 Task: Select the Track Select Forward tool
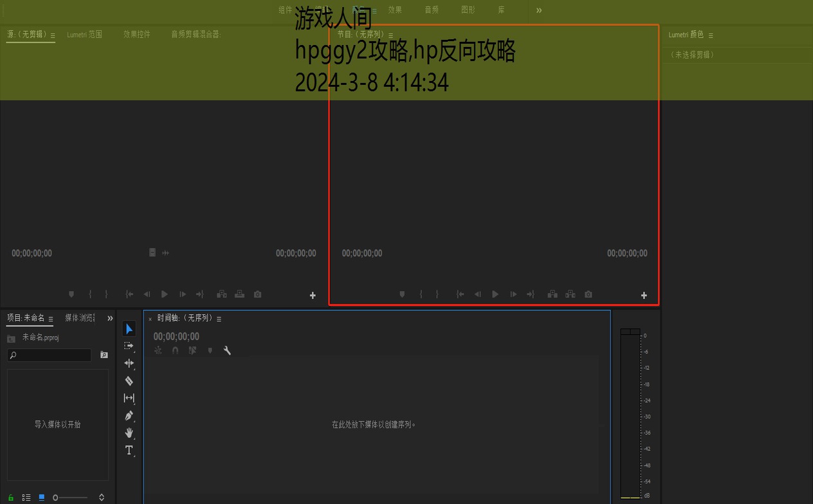pos(129,346)
